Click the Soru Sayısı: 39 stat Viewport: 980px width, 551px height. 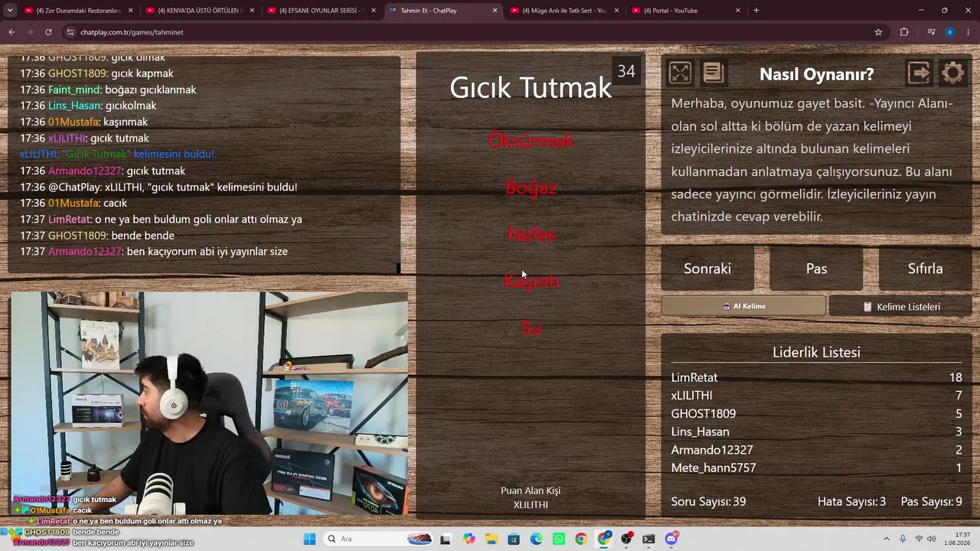tap(708, 501)
